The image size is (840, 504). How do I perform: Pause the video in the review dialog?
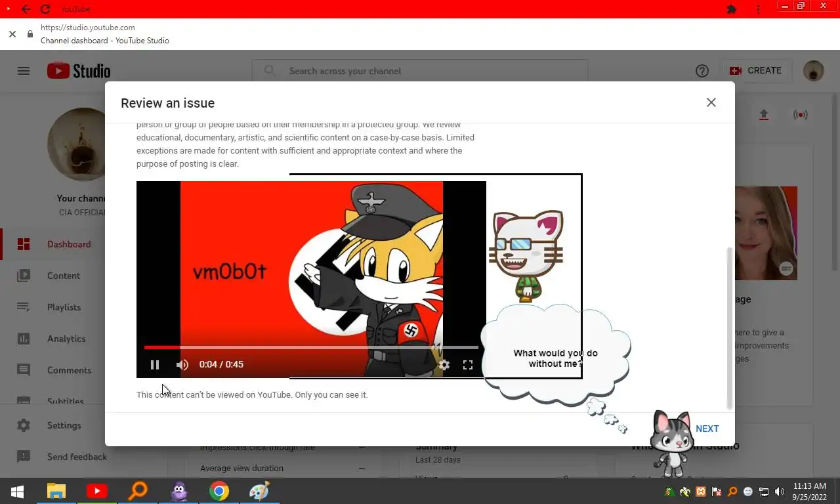pos(155,365)
